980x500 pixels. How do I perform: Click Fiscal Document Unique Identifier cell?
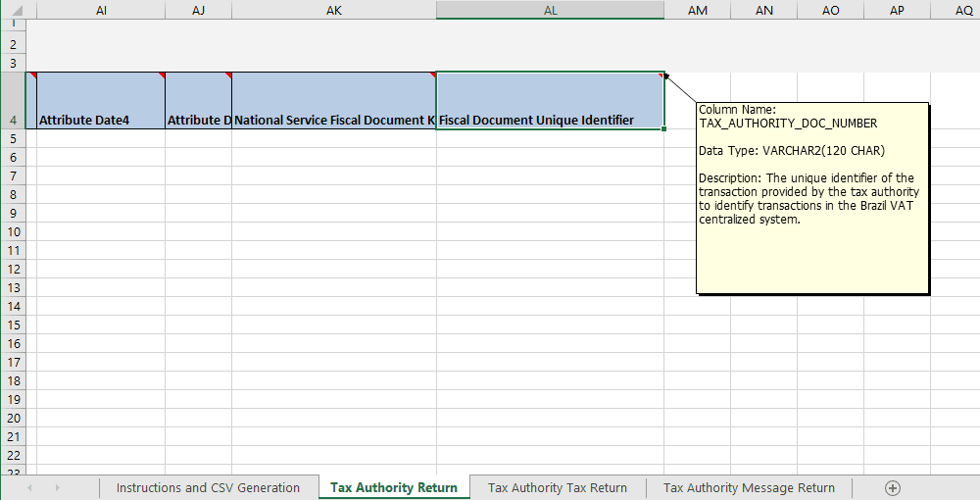(550, 101)
